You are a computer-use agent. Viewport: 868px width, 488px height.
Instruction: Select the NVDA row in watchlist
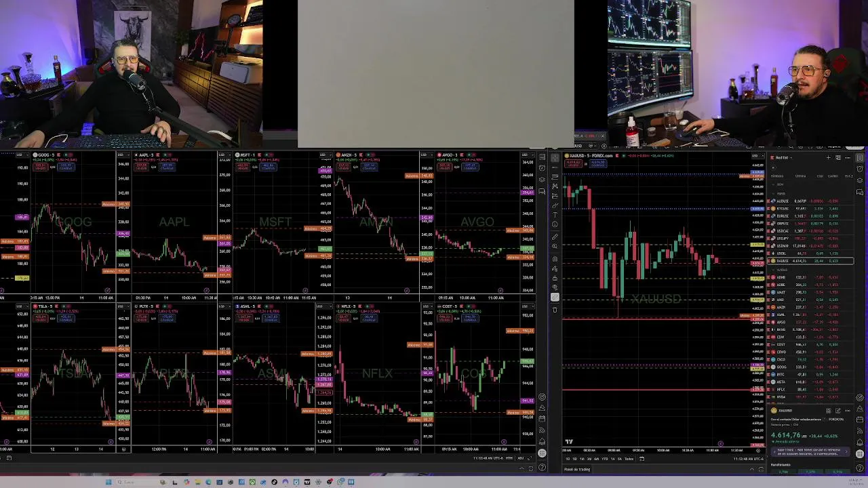[x=810, y=397]
